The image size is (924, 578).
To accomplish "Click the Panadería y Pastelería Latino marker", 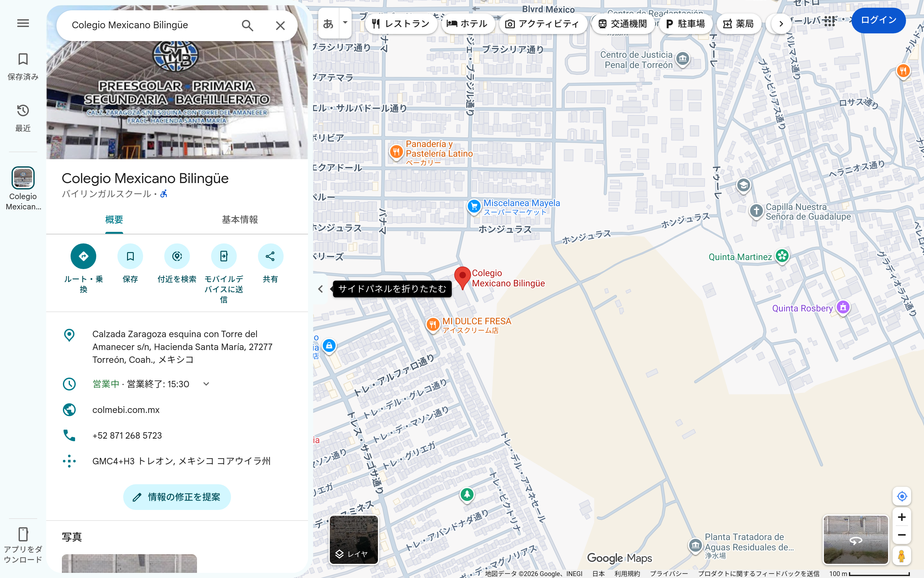I will click(396, 152).
